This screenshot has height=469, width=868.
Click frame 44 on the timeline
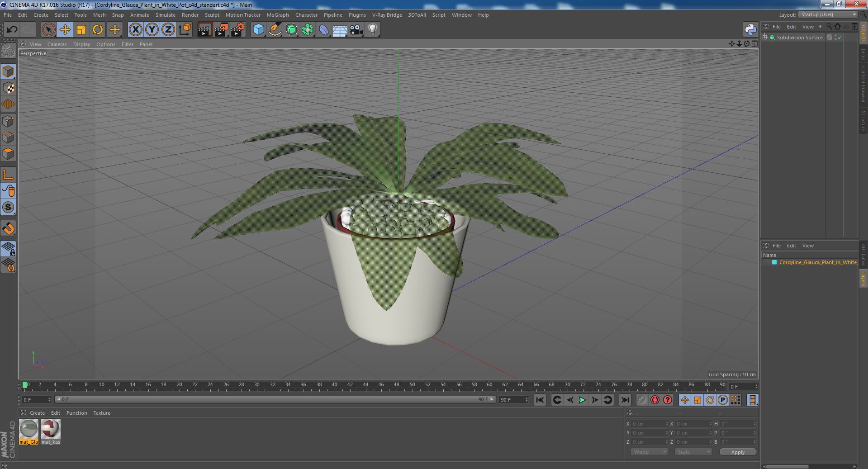coord(365,385)
